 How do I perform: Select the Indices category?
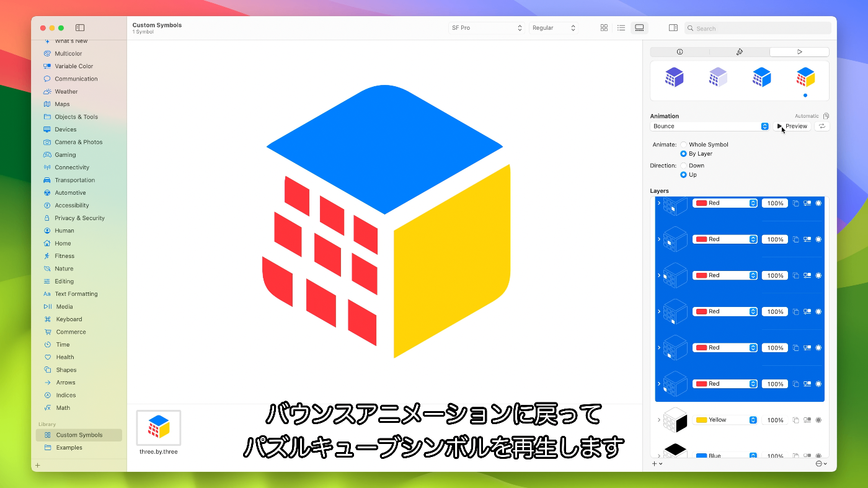(66, 396)
